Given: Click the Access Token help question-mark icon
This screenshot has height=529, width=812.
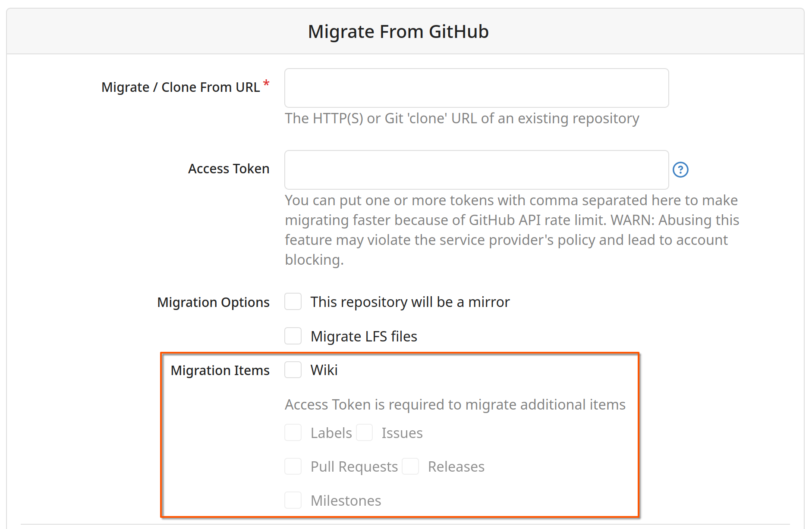Looking at the screenshot, I should [x=680, y=170].
